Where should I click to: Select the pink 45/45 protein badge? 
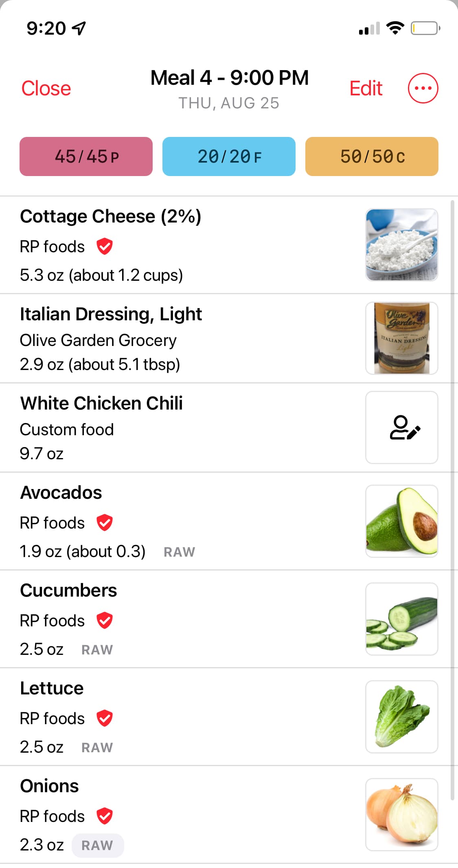click(x=86, y=156)
